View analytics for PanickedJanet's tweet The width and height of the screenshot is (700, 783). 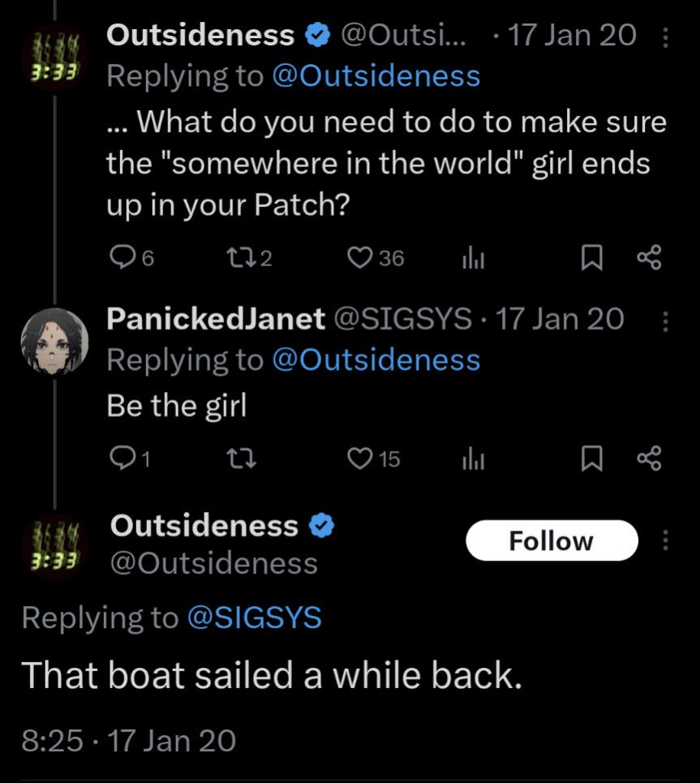click(x=471, y=459)
